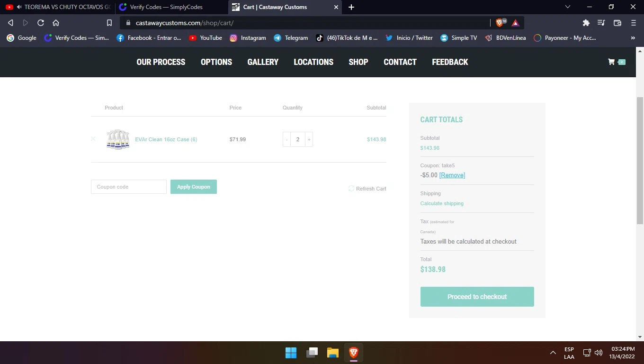Screen dimensions: 644x364
Task: Click the EVAr Clean product thumbnail
Action: (x=118, y=139)
